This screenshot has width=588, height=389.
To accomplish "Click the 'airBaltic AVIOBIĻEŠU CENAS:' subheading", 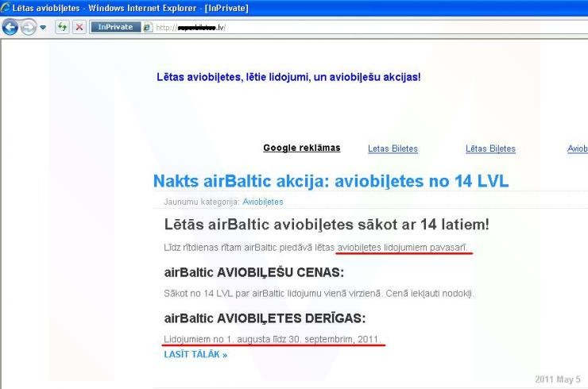I will click(x=253, y=272).
